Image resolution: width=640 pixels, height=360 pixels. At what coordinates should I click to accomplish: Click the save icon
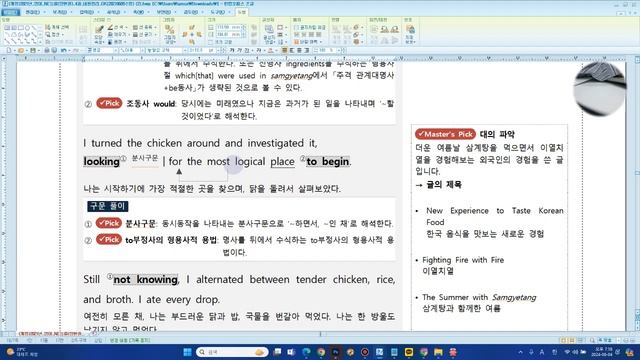(33, 51)
